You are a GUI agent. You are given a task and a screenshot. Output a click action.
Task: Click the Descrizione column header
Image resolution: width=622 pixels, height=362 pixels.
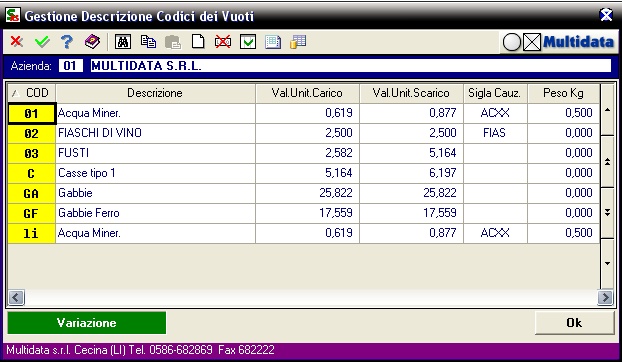[x=155, y=93]
